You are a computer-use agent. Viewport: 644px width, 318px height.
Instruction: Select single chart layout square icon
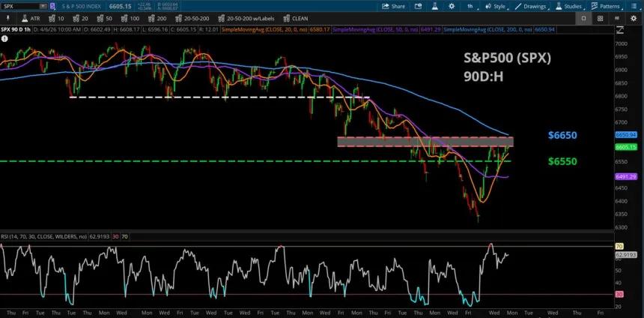(x=583, y=19)
